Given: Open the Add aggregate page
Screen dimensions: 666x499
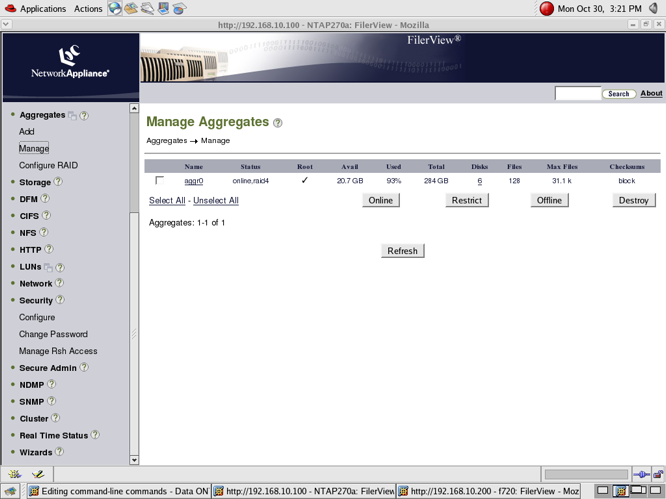Looking at the screenshot, I should coord(26,132).
